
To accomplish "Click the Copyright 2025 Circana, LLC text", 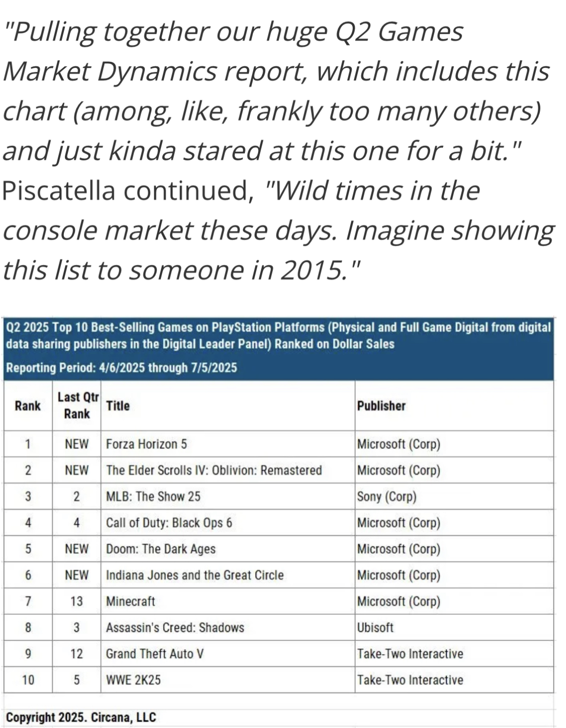I will (x=81, y=717).
